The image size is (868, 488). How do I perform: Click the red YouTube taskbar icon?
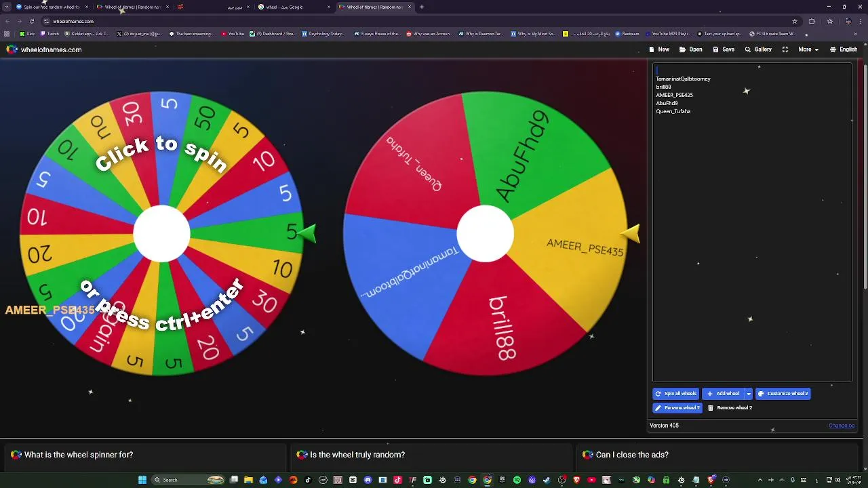click(x=591, y=480)
